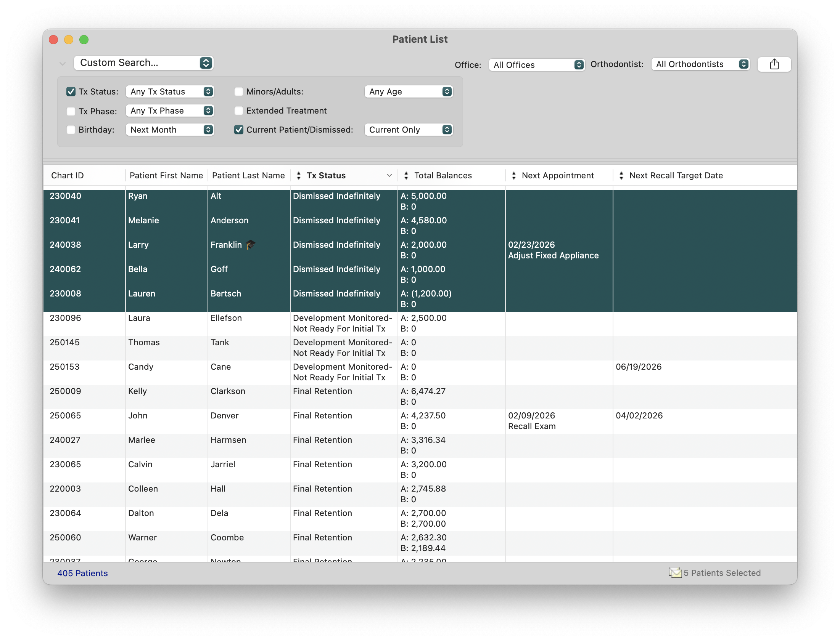Enable the Birthday filter checkbox
Screen dimensions: 840x641
pos(71,130)
